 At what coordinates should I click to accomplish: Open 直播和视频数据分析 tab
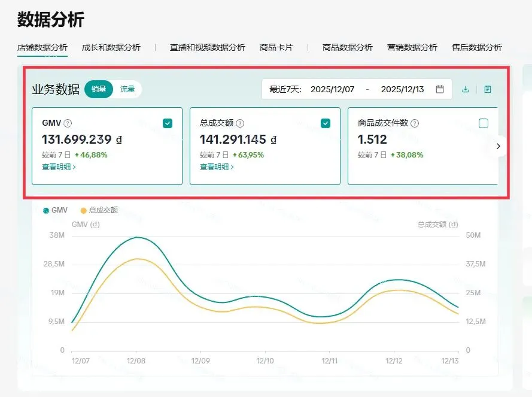coord(207,47)
